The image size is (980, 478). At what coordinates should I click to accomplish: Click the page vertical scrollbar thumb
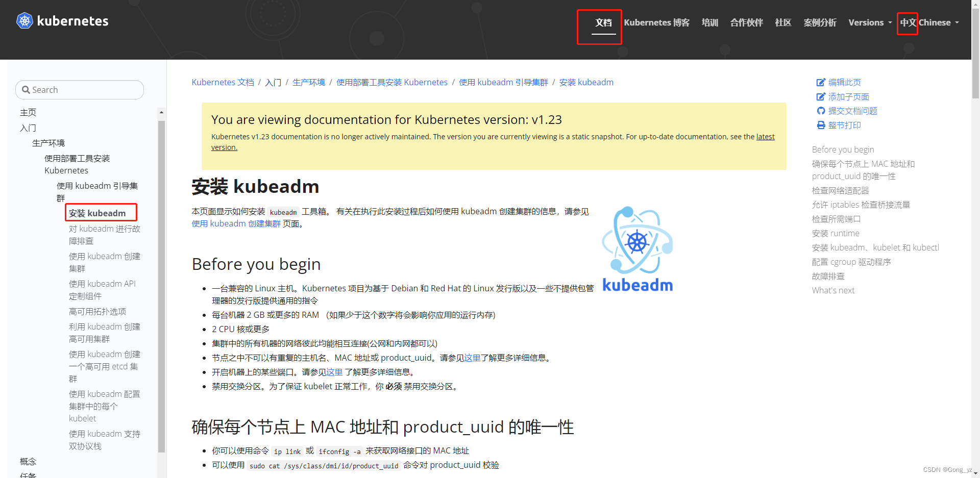(x=975, y=53)
